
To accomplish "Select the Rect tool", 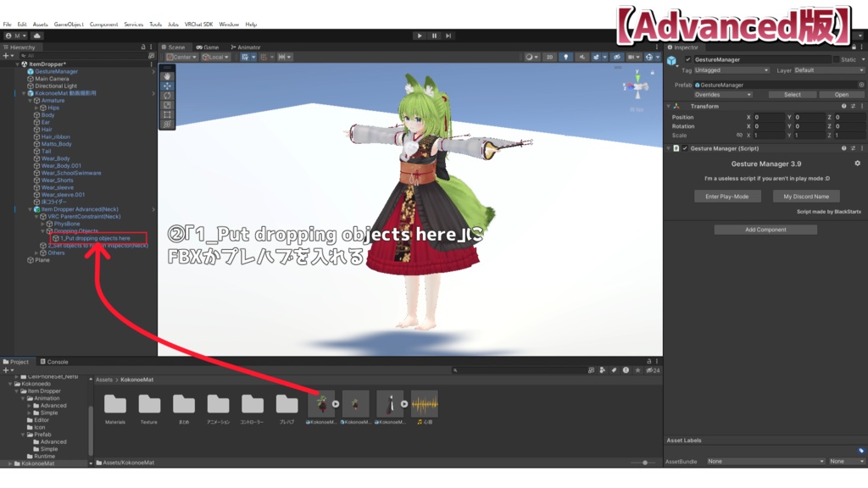I will coord(167,114).
